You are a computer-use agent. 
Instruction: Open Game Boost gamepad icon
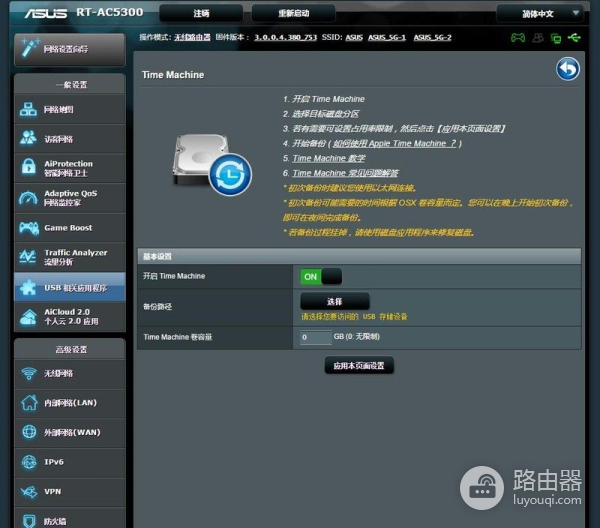(29, 228)
